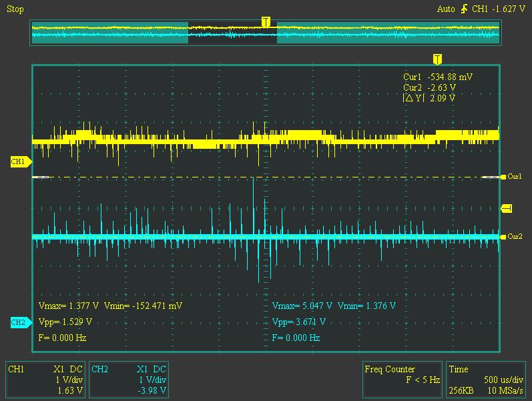Image resolution: width=532 pixels, height=401 pixels.
Task: Select the Cur2 cursor handle
Action: coord(511,236)
